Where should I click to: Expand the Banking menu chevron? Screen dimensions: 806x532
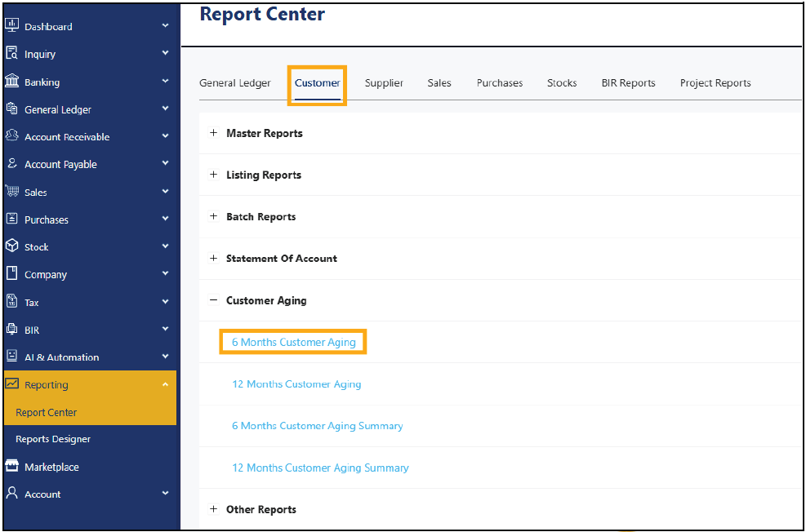pyautogui.click(x=165, y=81)
